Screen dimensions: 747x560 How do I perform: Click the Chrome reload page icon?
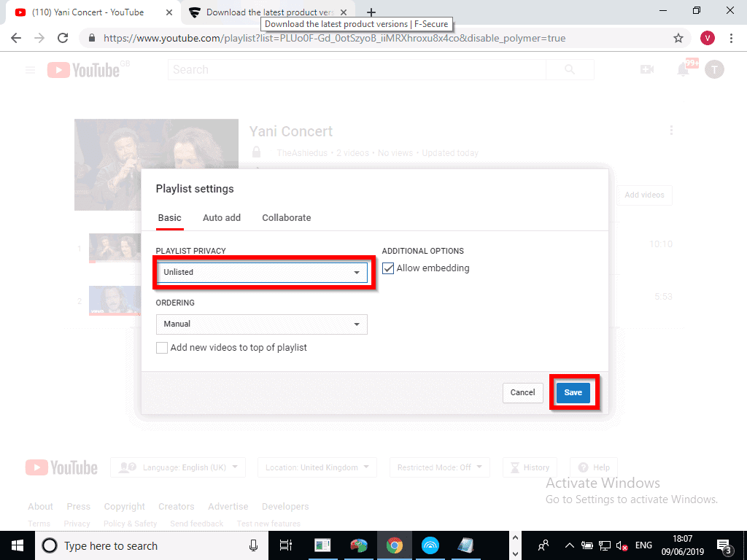63,38
